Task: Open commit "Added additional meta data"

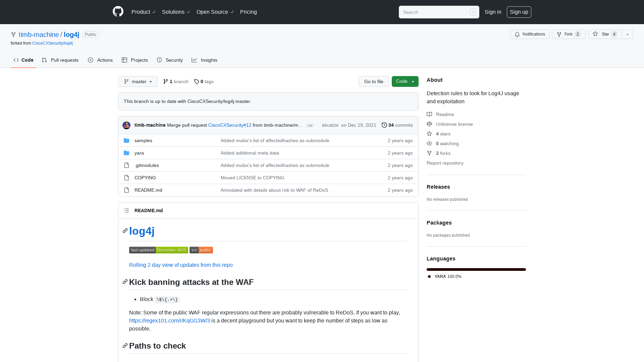Action: tap(250, 153)
